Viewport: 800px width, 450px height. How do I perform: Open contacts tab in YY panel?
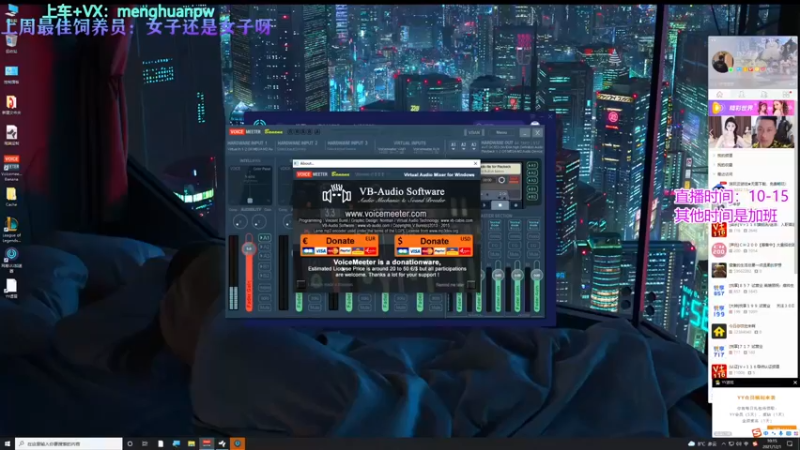click(741, 94)
